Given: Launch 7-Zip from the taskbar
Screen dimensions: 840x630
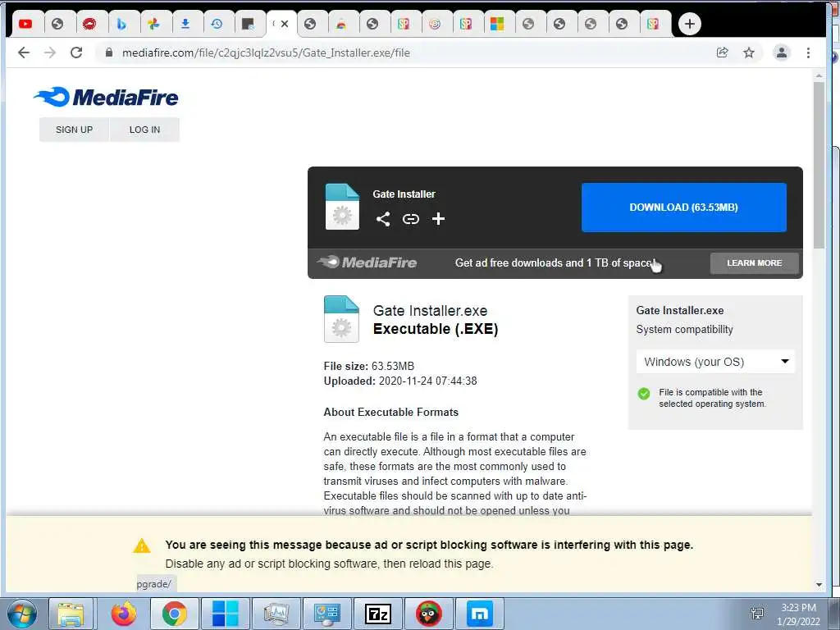Looking at the screenshot, I should [x=378, y=614].
